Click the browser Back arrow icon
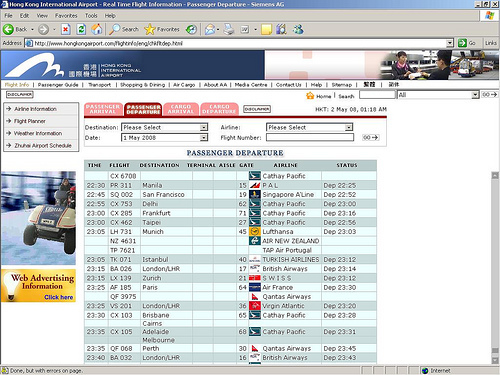500x375 pixels. [8, 30]
